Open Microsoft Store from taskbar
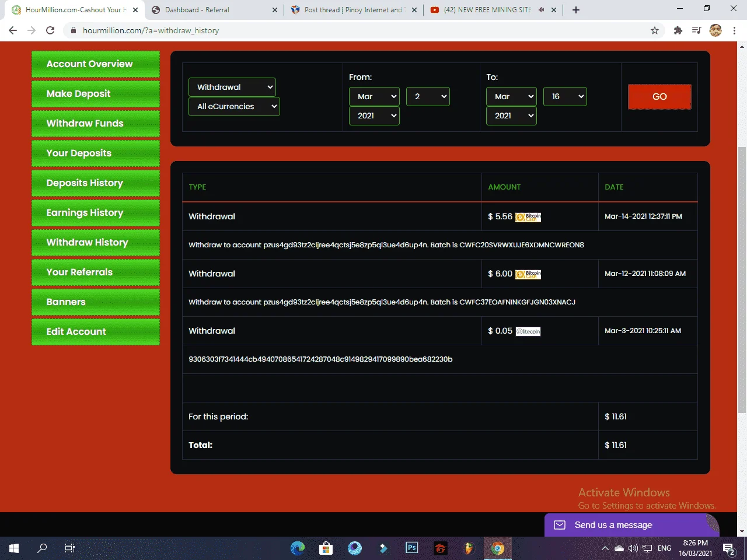This screenshot has width=747, height=560. click(326, 548)
